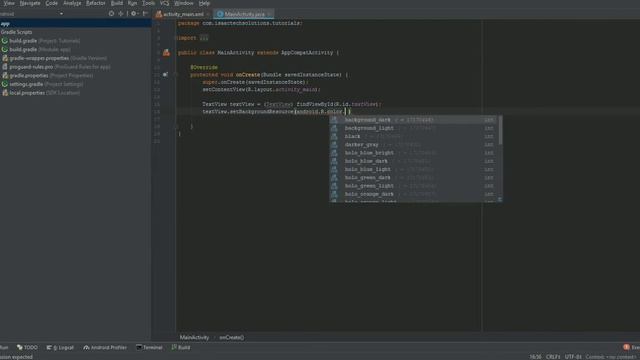Switch to the activity_main.xml editor tab
This screenshot has height=360, width=640.
pos(183,14)
